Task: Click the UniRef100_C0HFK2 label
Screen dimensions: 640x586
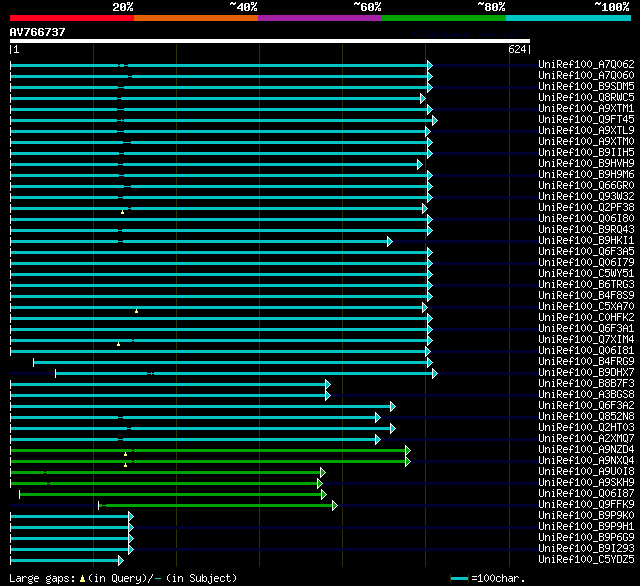Action: pyautogui.click(x=586, y=318)
